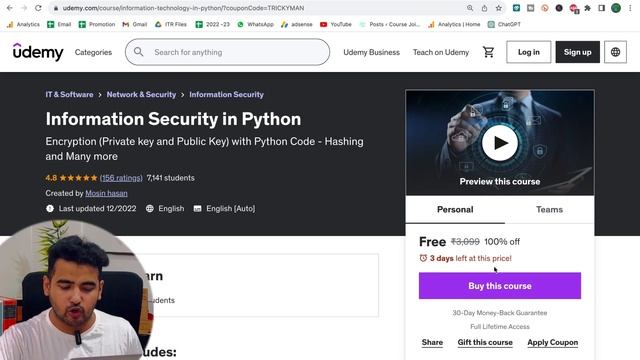
Task: Click Gift this course
Action: [x=485, y=342]
